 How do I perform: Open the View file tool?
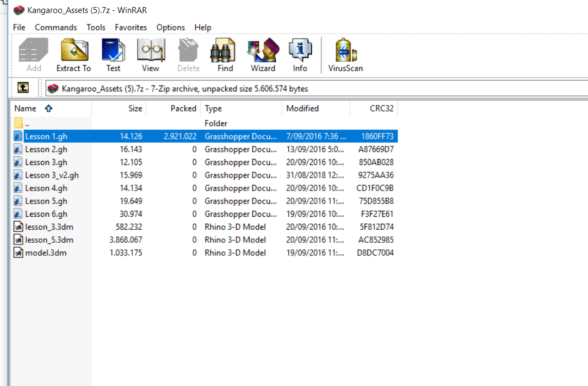coord(150,55)
